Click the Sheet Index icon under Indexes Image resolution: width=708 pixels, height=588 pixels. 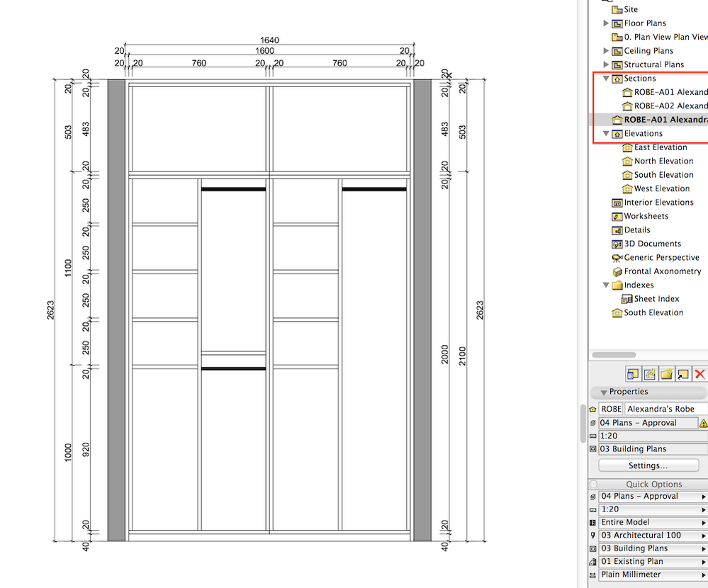tap(626, 298)
